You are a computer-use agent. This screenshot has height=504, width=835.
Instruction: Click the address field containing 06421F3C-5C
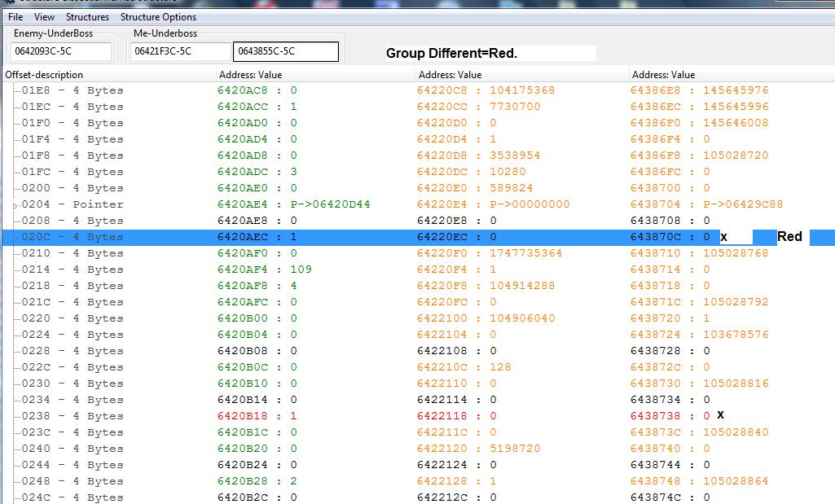pos(181,51)
